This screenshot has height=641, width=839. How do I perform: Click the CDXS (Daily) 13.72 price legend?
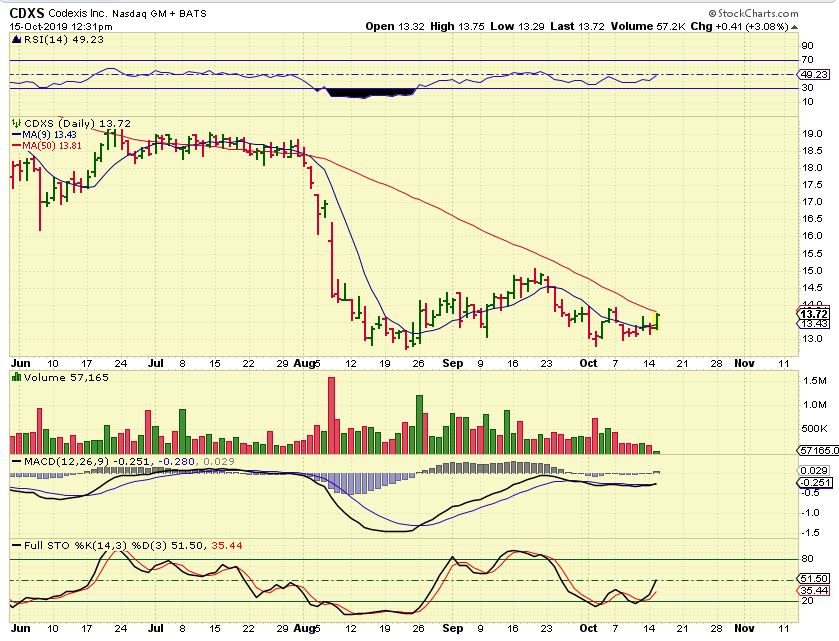[77, 124]
